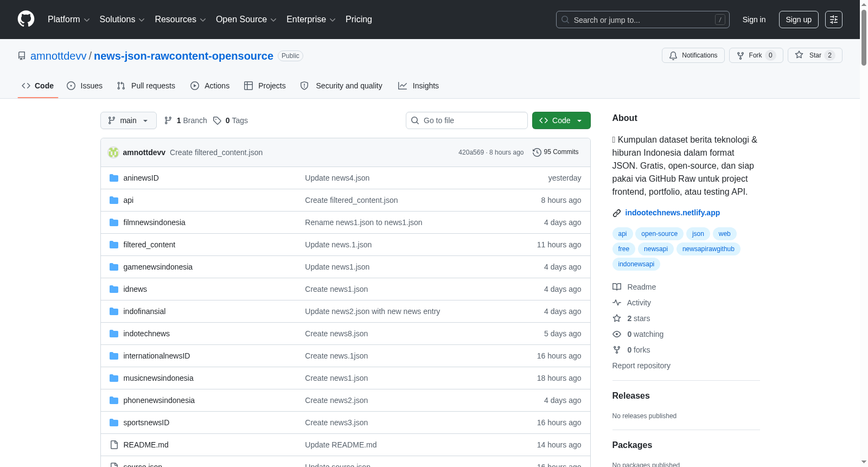Open indootechnews.netlify.app website link
This screenshot has height=467, width=868.
tap(673, 213)
